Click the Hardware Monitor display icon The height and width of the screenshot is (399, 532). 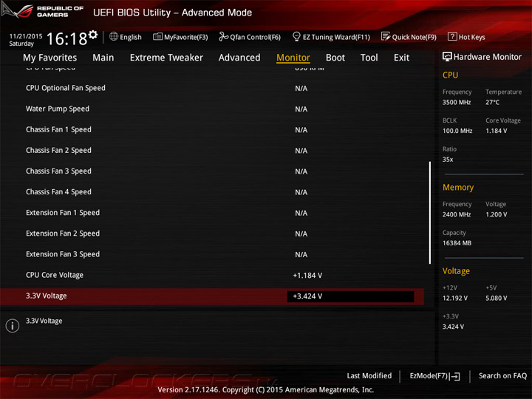tap(447, 57)
